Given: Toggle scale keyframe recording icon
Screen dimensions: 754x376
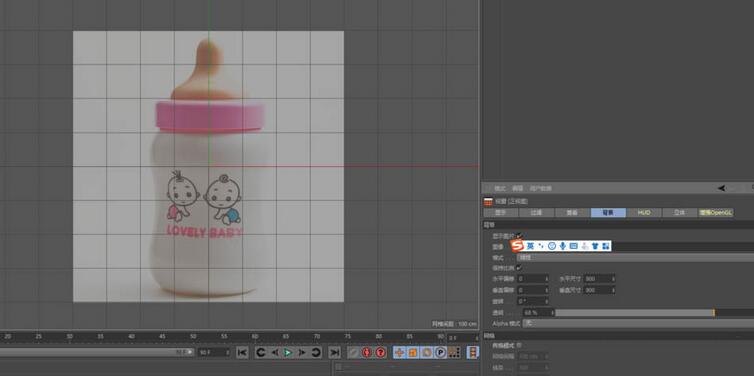Looking at the screenshot, I should [413, 352].
